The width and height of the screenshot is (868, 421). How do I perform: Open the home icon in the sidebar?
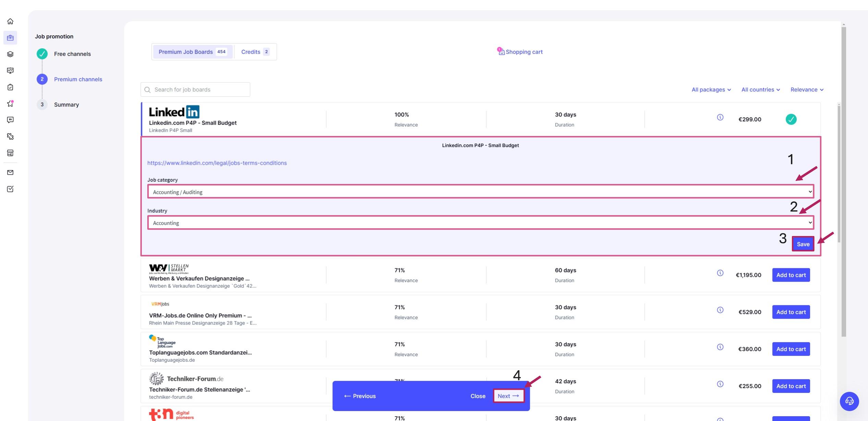10,21
